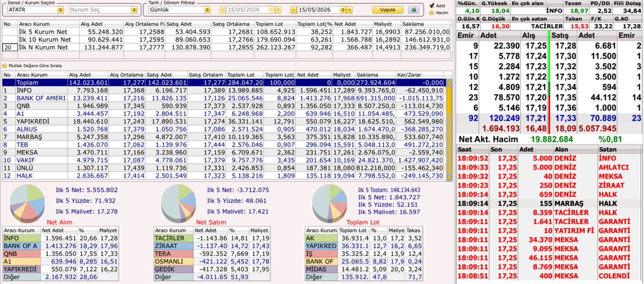This screenshot has width=644, height=284.
Task: Click the minus stepper on end date
Action: 294,10
